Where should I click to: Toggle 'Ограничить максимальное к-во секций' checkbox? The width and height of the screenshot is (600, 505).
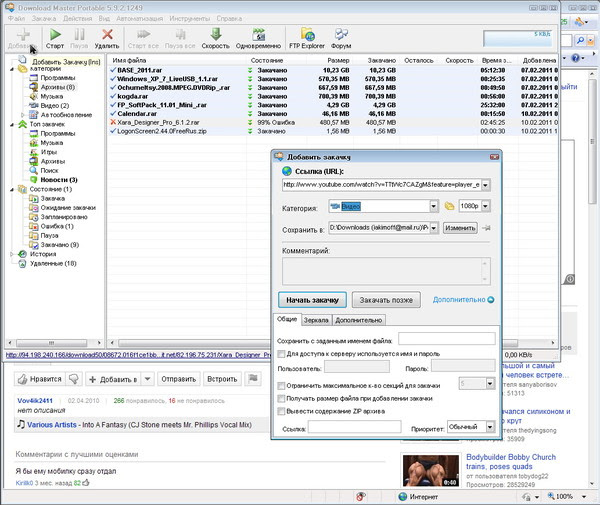pos(281,386)
